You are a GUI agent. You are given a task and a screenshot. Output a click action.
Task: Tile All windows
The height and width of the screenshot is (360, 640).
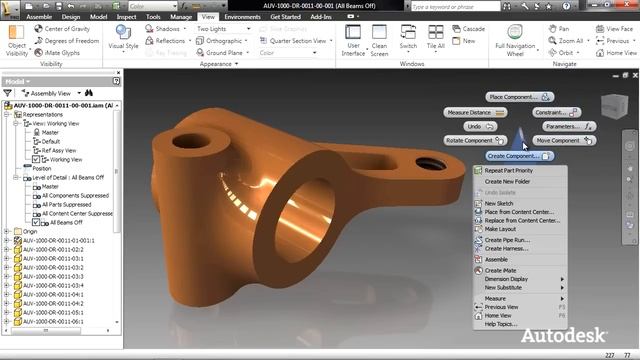click(x=436, y=37)
